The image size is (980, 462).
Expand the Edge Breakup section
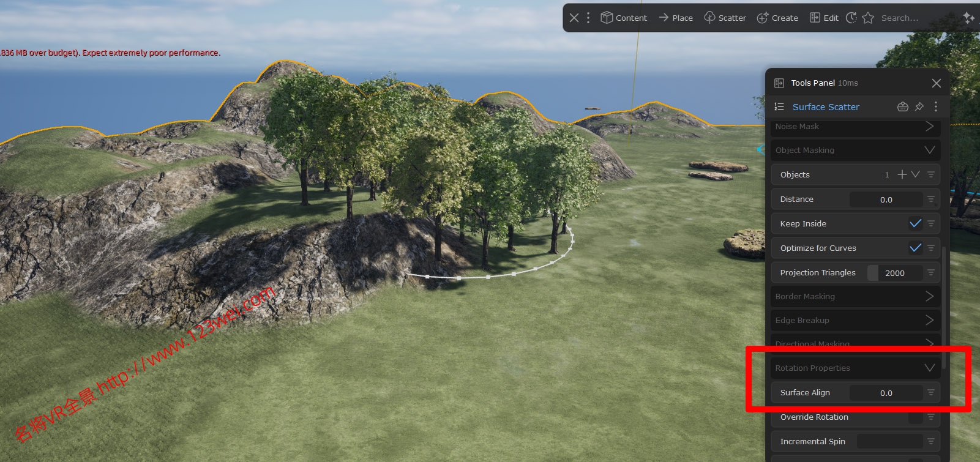click(929, 320)
